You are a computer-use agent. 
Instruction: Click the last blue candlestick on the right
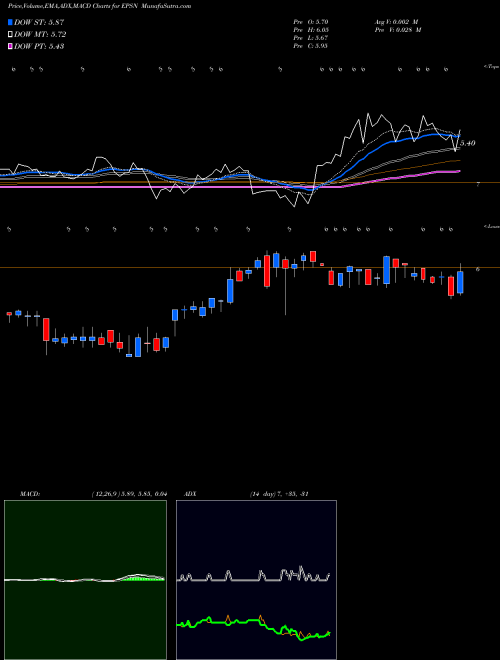[x=460, y=282]
